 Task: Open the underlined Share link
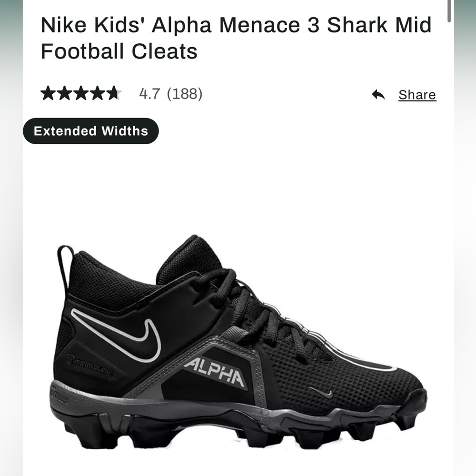pos(417,95)
